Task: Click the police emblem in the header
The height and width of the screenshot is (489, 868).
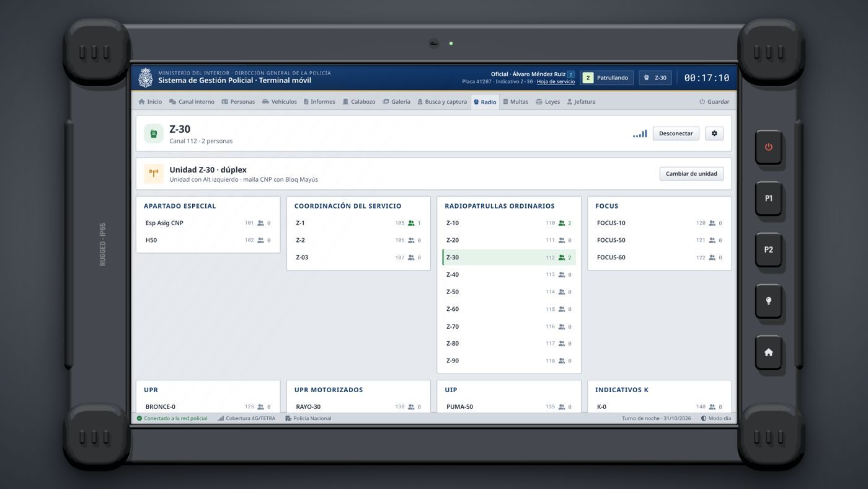Action: coord(146,78)
